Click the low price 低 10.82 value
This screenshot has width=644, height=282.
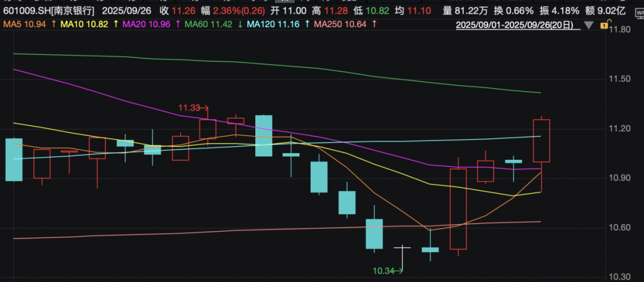[x=371, y=11]
